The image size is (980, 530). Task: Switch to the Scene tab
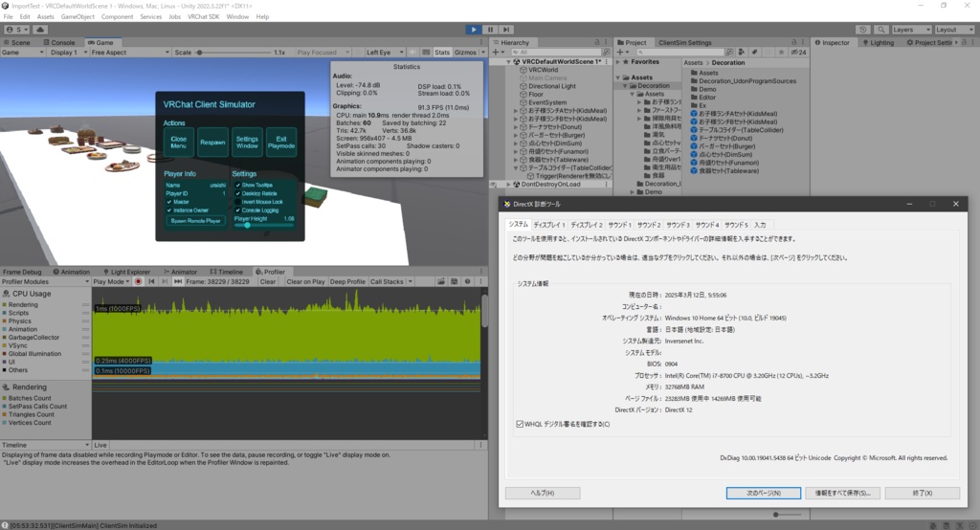pyautogui.click(x=17, y=42)
